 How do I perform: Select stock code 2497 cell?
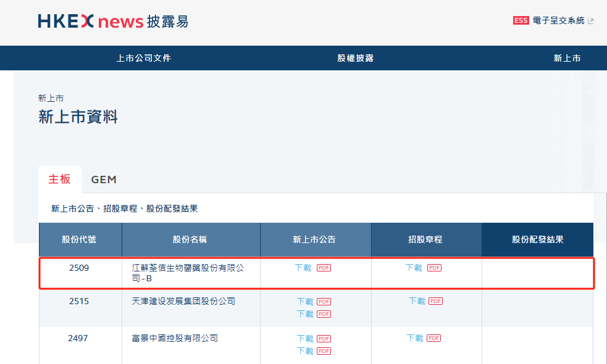[78, 338]
